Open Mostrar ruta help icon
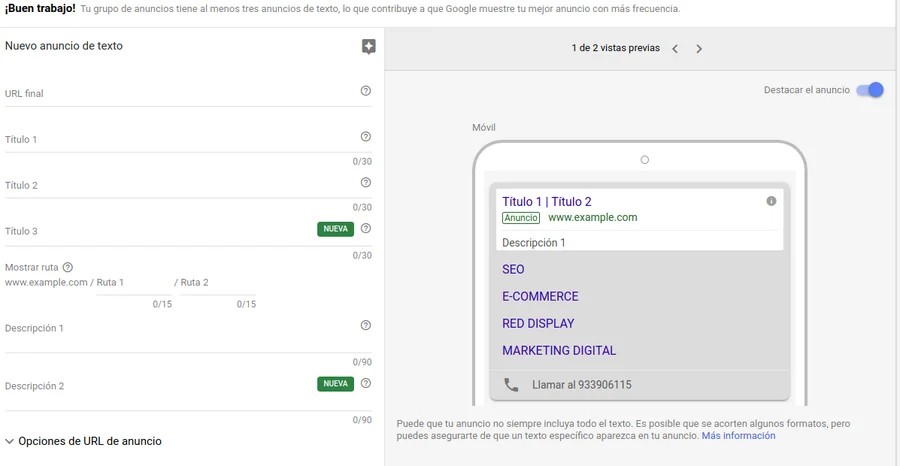 click(68, 268)
